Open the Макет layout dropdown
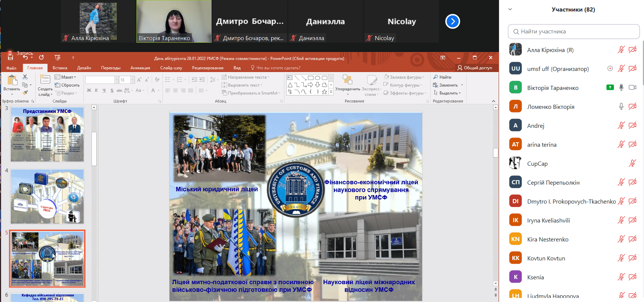Screen dimensions: 644x302 point(65,77)
